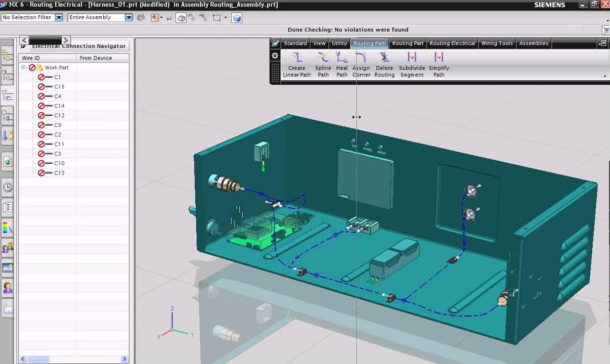610x364 pixels.
Task: Click the select-all plus icon in selection bar
Action: pyautogui.click(x=154, y=18)
